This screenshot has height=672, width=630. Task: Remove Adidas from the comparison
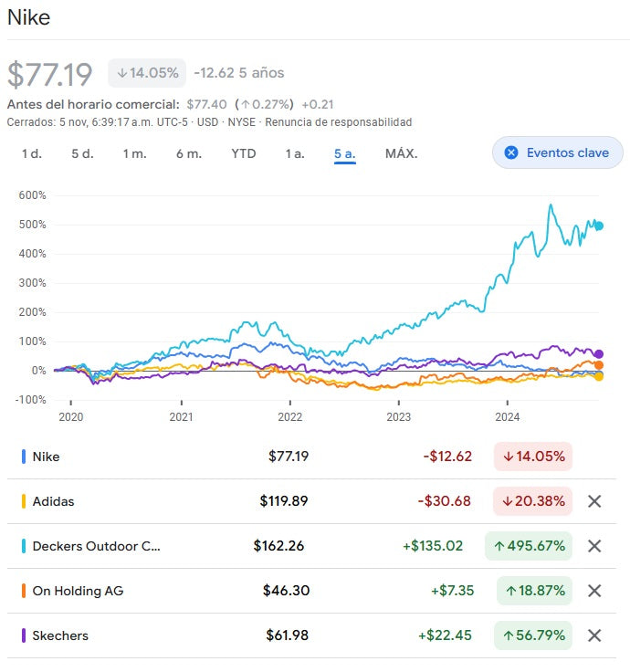pos(594,501)
